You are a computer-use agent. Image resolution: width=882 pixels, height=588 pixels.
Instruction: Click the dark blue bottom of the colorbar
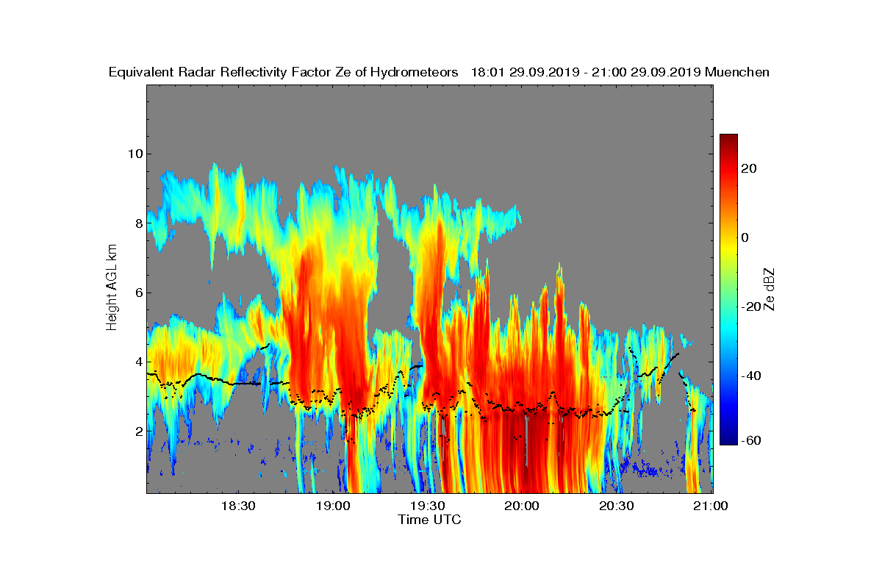(x=728, y=440)
